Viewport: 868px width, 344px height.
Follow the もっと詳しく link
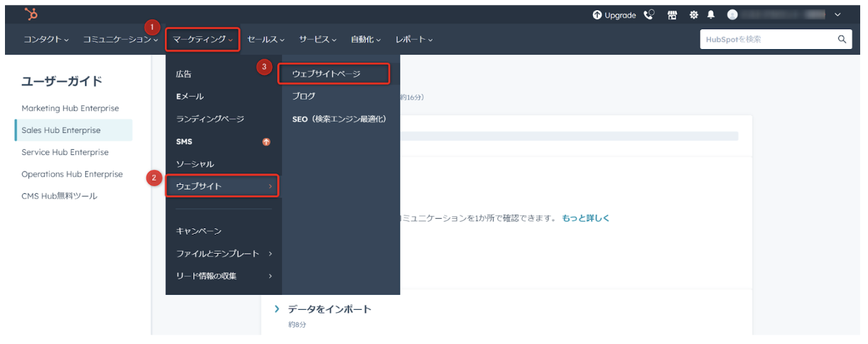pos(586,218)
